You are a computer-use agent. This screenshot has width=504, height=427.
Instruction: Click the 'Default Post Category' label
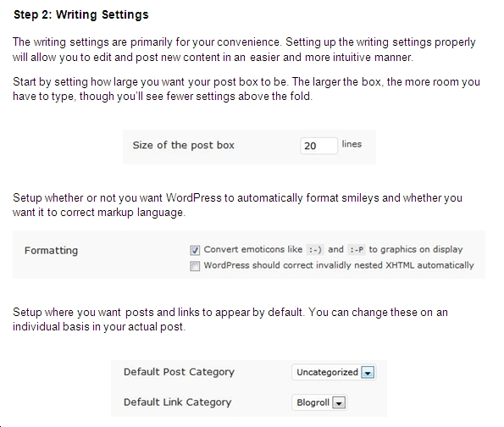coord(179,372)
